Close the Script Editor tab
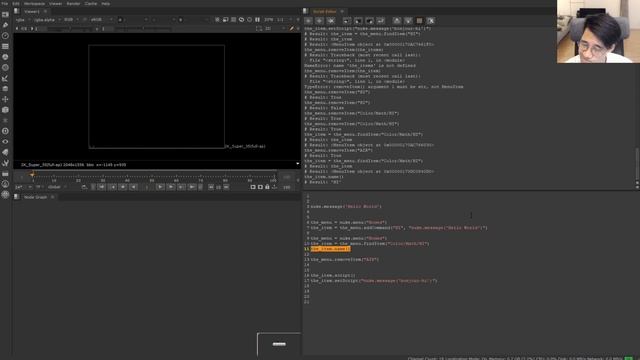Viewport: 640px width, 360px height. coord(342,11)
